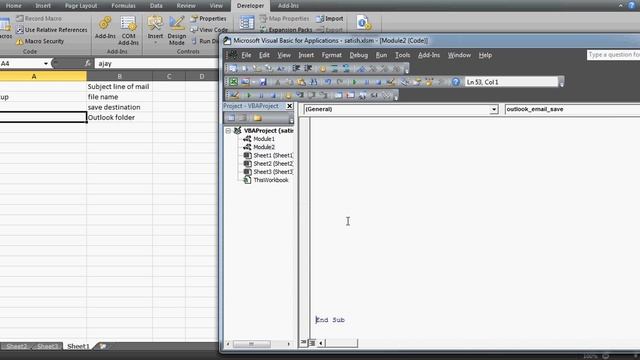This screenshot has width=640, height=360.
Task: Open Debug toolbar options arrow
Action: (396, 96)
